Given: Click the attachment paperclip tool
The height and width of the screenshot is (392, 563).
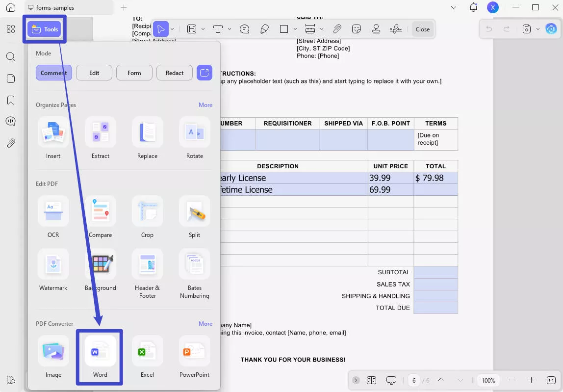Looking at the screenshot, I should [x=337, y=29].
